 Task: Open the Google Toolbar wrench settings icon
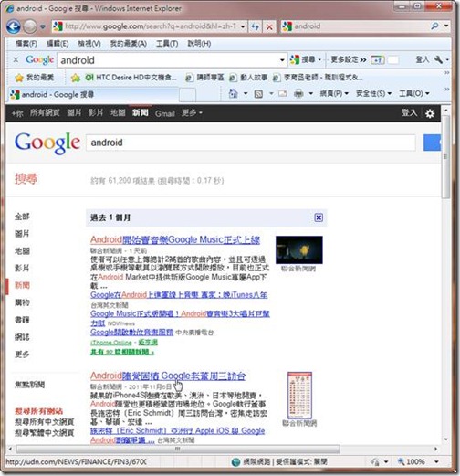coord(439,59)
